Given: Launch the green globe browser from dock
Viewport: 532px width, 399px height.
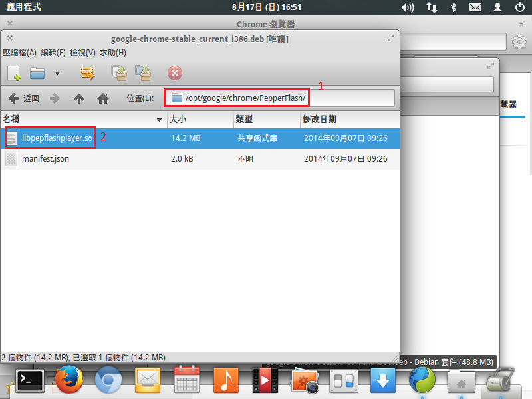Looking at the screenshot, I should (422, 380).
